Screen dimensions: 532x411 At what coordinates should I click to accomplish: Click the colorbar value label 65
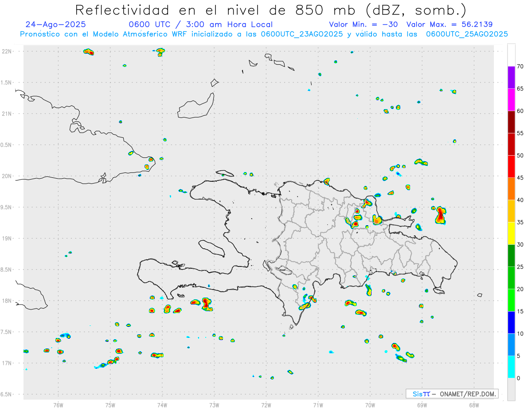pos(520,89)
